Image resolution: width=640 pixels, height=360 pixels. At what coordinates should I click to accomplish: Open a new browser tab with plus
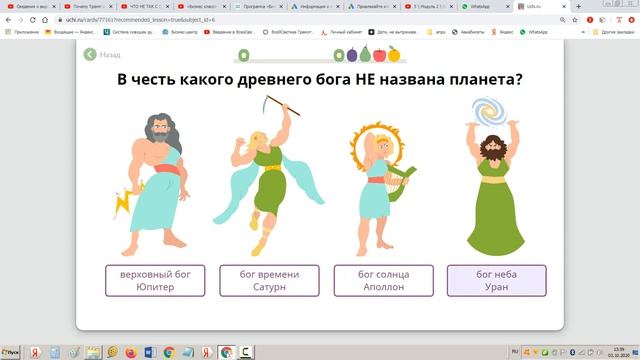point(578,7)
